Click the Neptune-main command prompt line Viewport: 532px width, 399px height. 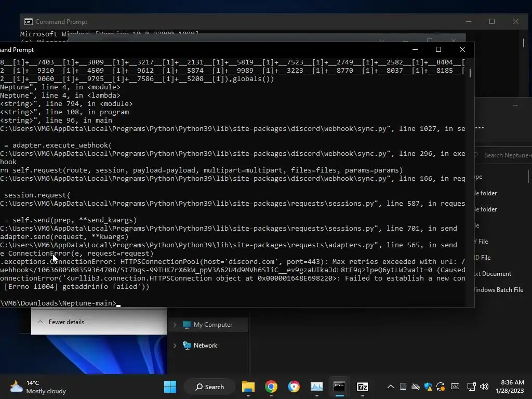pos(60,303)
